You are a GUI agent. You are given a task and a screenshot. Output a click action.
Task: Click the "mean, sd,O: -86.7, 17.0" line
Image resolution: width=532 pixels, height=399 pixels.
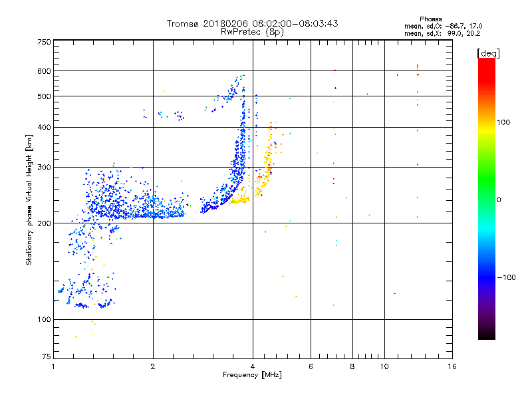point(443,26)
